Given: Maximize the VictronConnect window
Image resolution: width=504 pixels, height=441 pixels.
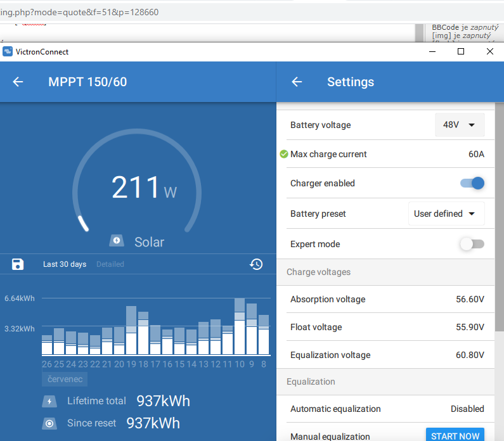Looking at the screenshot, I should tap(461, 52).
